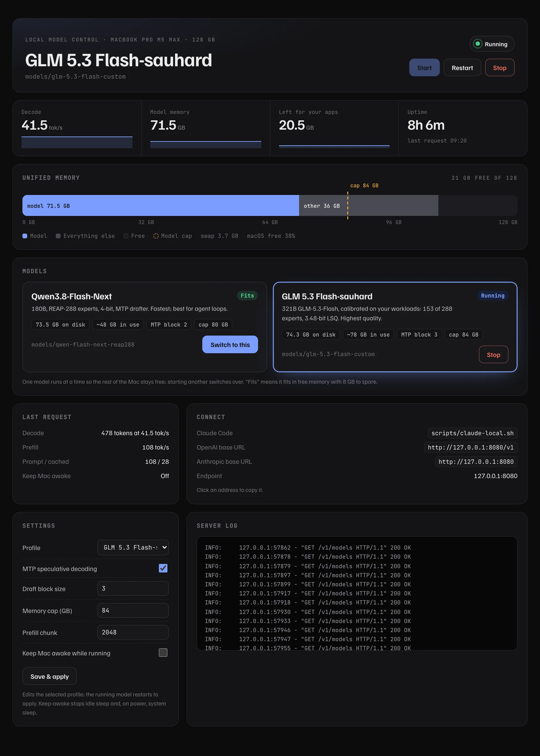Click the header Stop button

pos(500,67)
